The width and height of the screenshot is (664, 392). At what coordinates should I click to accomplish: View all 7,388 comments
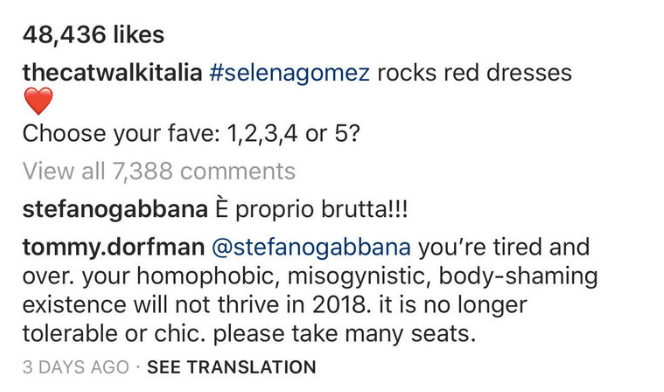click(159, 171)
